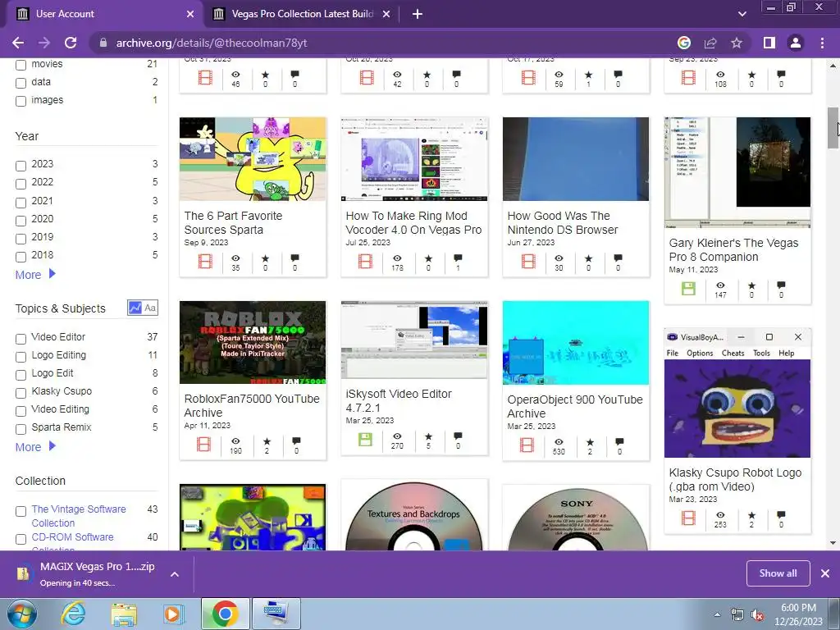Switch to the Vegas Pro Collection Latest Build tab
The height and width of the screenshot is (630, 840).
pyautogui.click(x=303, y=14)
